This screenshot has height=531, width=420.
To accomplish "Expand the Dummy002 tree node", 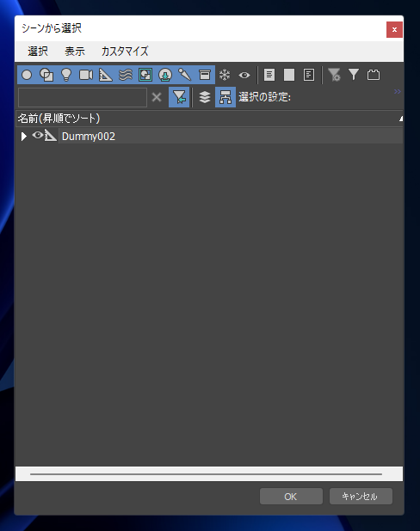I will click(x=23, y=136).
